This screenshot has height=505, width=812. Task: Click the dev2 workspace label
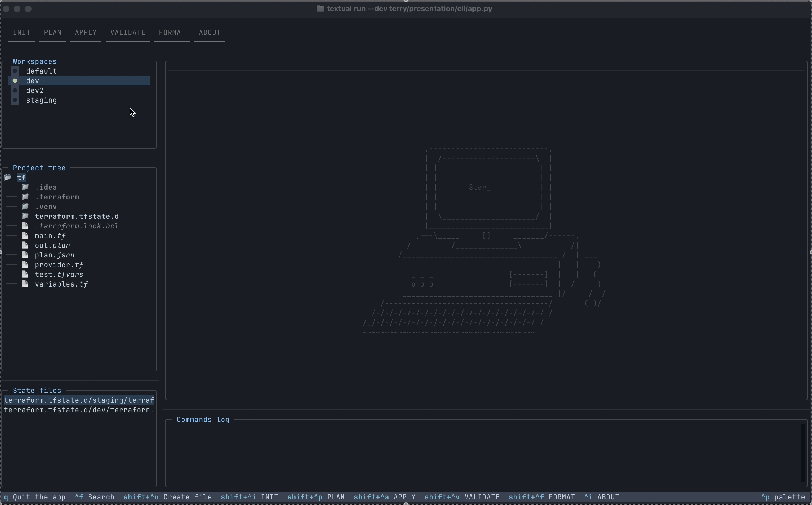click(35, 90)
